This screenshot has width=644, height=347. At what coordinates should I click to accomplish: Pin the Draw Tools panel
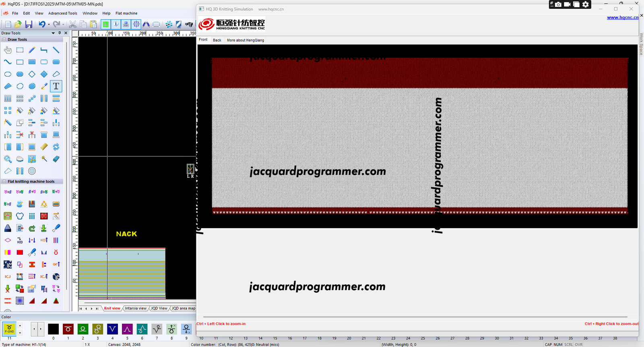[x=60, y=33]
